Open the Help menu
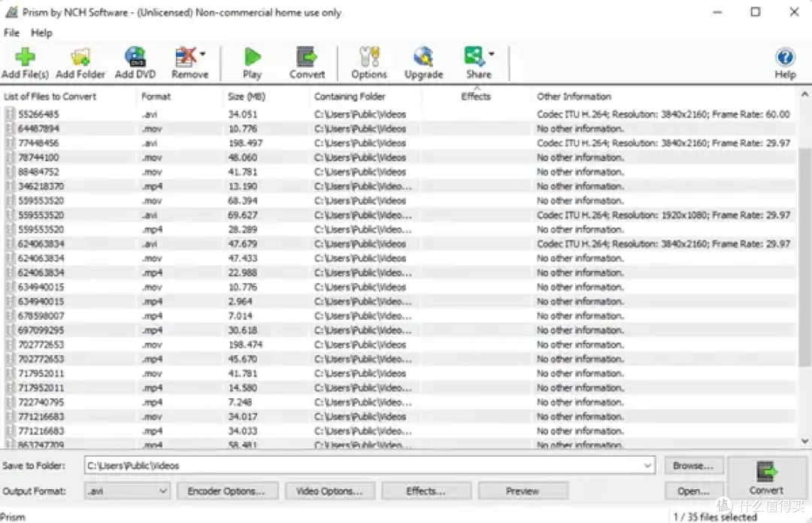The image size is (812, 523). click(x=41, y=32)
